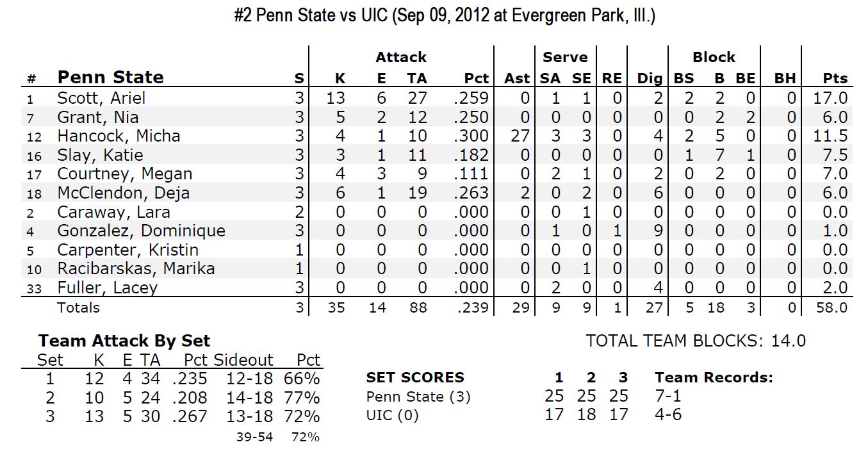Image resolution: width=868 pixels, height=449 pixels.
Task: Click the Attack column group header
Action: tap(401, 57)
